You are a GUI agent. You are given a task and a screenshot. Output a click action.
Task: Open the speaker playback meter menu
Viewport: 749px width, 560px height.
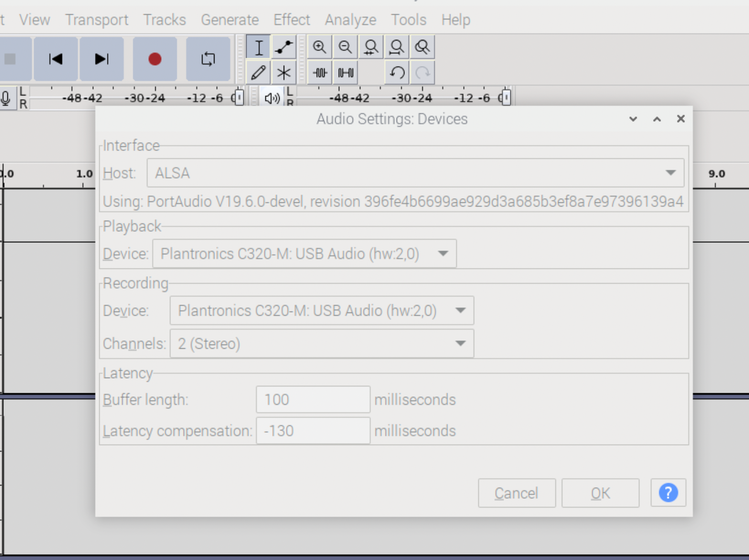pos(272,98)
